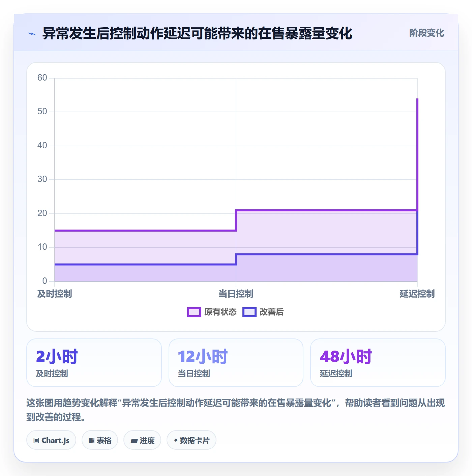The image size is (472, 476).
Task: Click the y-axis value 10
Action: [x=42, y=247]
